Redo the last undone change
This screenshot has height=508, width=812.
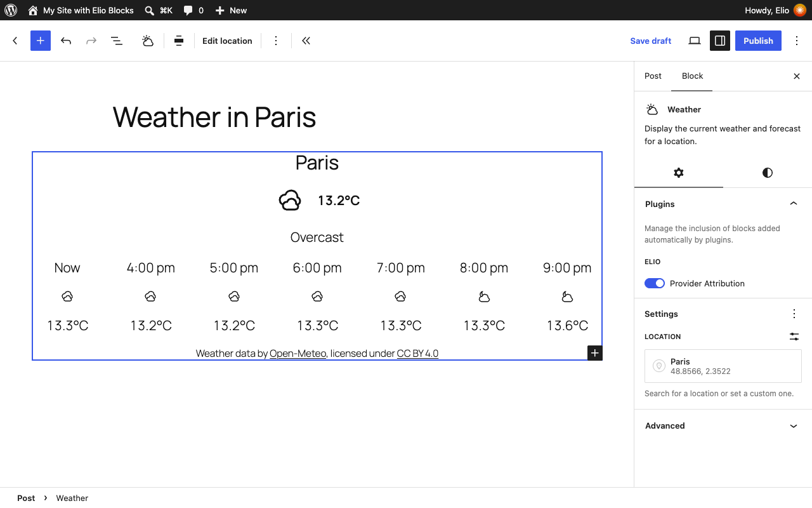point(91,41)
